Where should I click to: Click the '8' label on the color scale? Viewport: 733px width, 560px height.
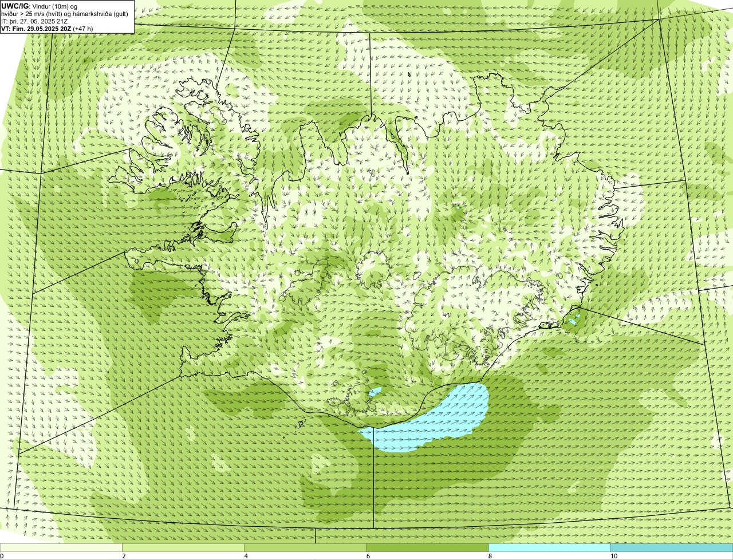click(x=490, y=556)
